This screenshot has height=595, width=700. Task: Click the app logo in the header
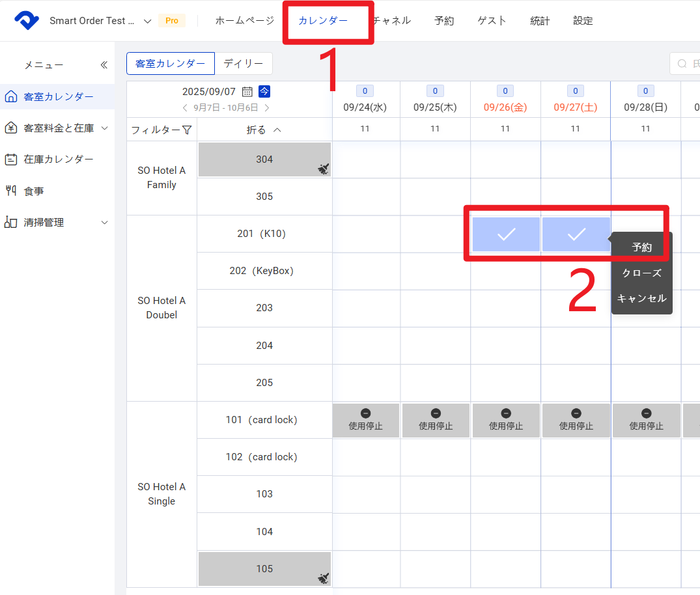27,21
